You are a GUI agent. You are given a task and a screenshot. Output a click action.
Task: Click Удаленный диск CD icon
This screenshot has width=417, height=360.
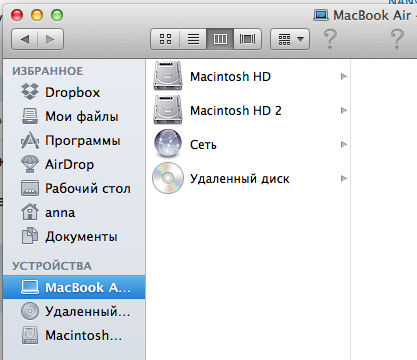click(168, 178)
